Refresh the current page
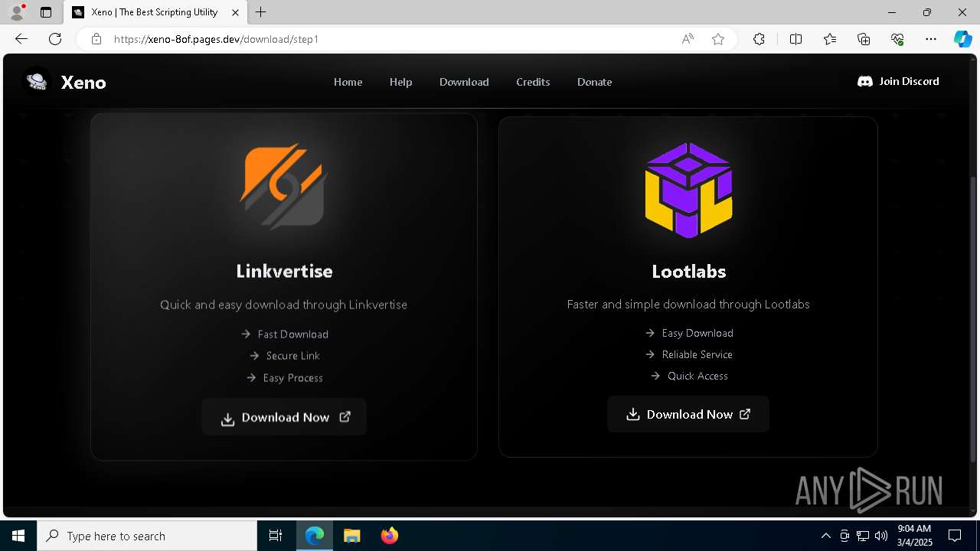The image size is (980, 551). click(55, 39)
